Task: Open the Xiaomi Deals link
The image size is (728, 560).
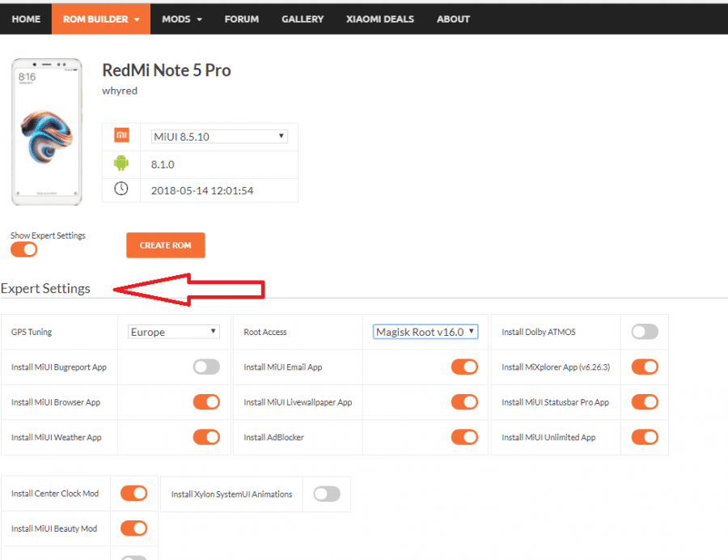Action: [x=380, y=19]
